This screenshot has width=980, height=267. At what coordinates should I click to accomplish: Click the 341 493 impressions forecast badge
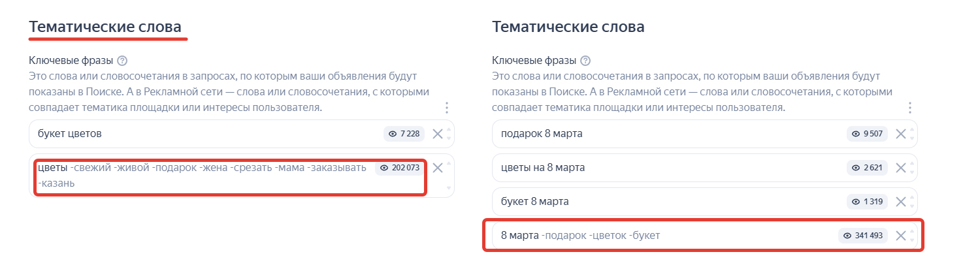(864, 236)
